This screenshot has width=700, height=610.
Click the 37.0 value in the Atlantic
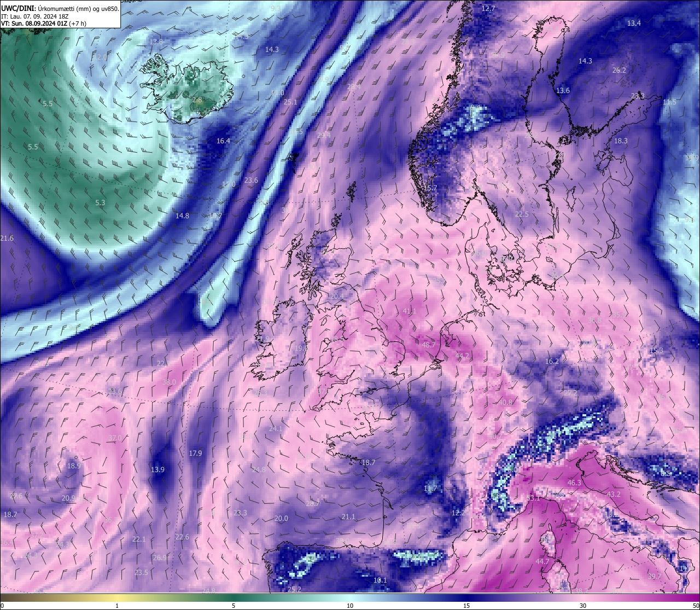coord(115,438)
